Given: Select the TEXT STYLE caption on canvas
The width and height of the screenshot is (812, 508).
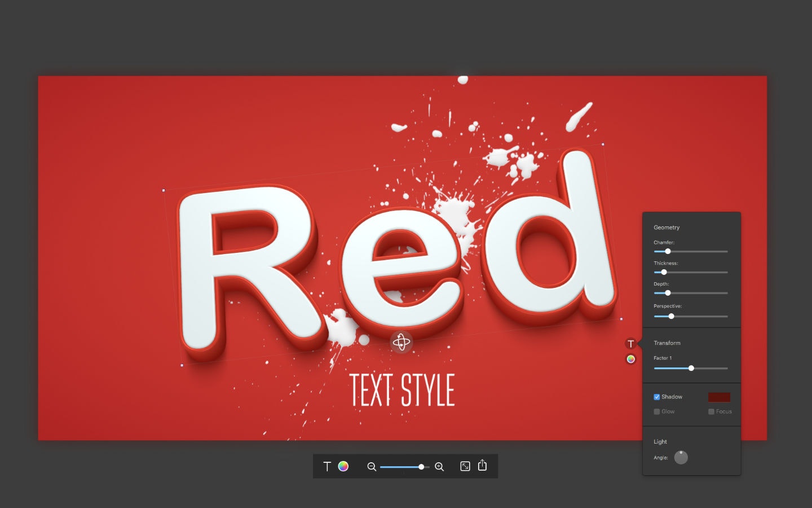Looking at the screenshot, I should pos(402,390).
